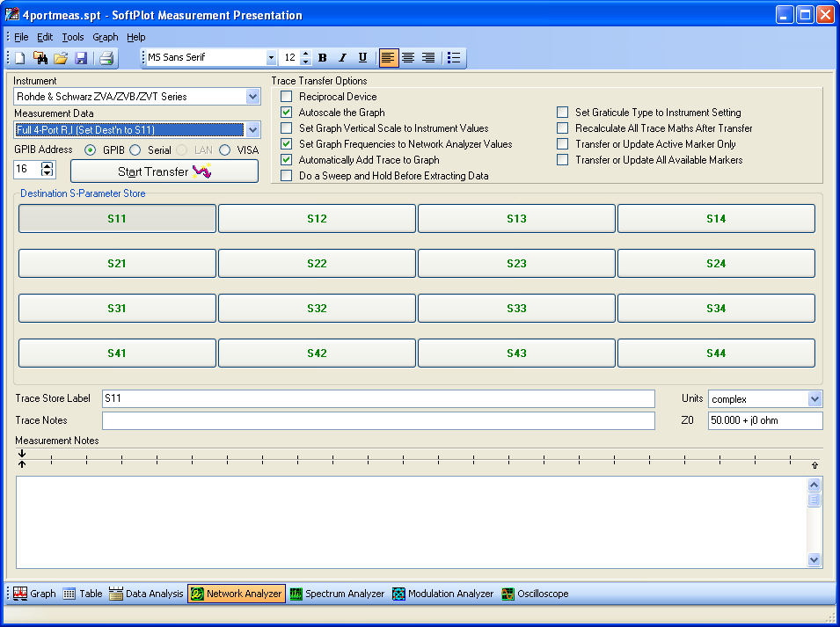Click the New file toolbar icon

[20, 58]
